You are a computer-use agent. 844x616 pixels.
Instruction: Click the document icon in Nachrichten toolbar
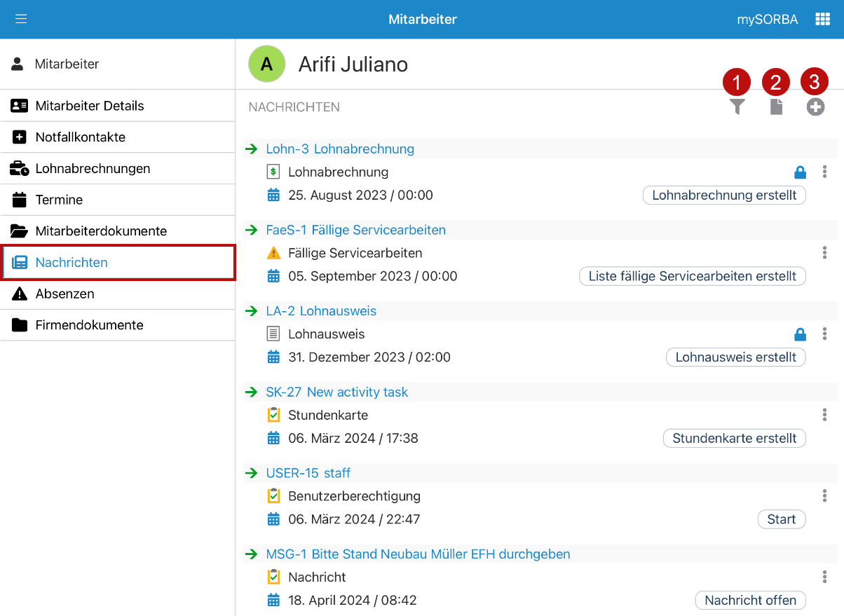776,107
